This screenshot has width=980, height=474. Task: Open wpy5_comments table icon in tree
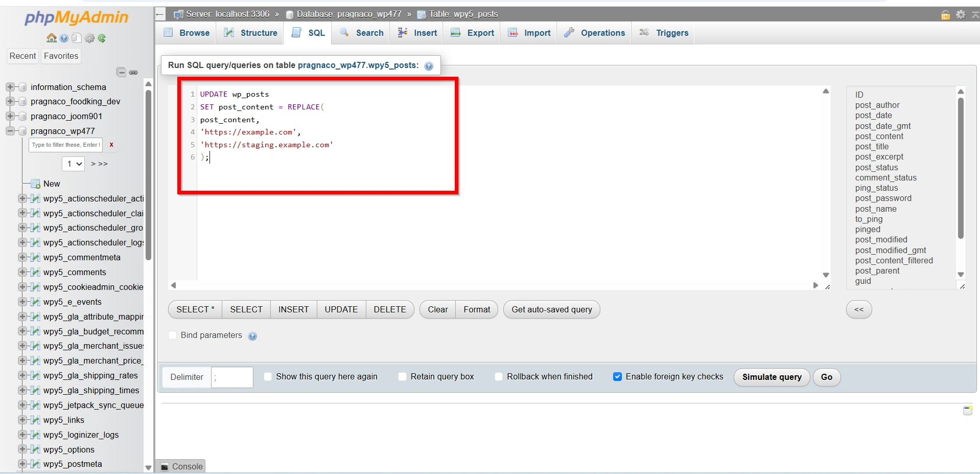pyautogui.click(x=35, y=272)
